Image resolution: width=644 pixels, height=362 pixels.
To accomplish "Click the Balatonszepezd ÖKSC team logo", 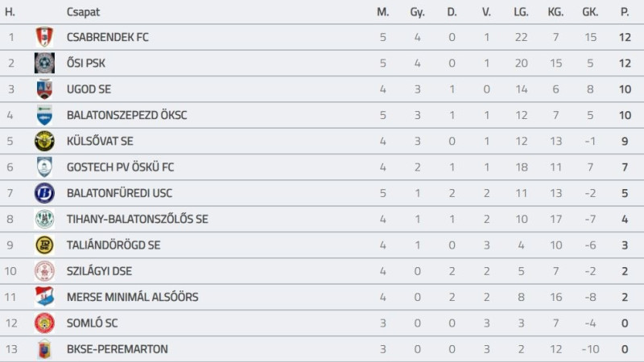I will click(x=43, y=115).
